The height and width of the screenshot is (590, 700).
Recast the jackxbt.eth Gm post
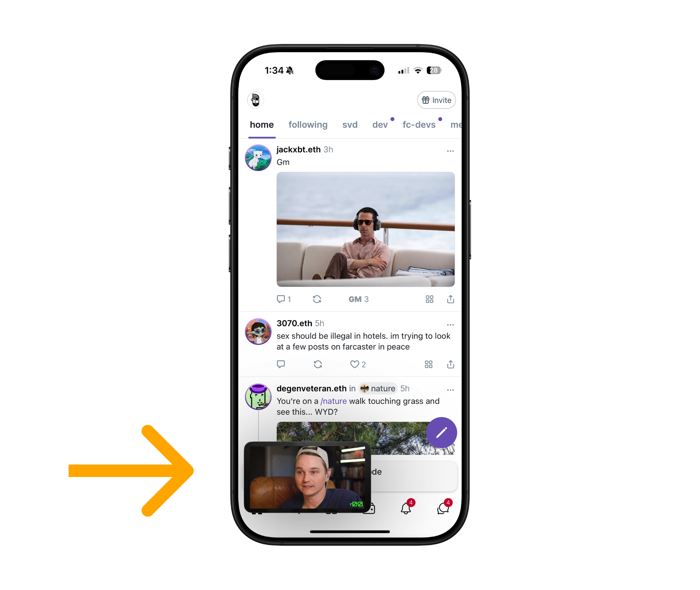(x=317, y=299)
